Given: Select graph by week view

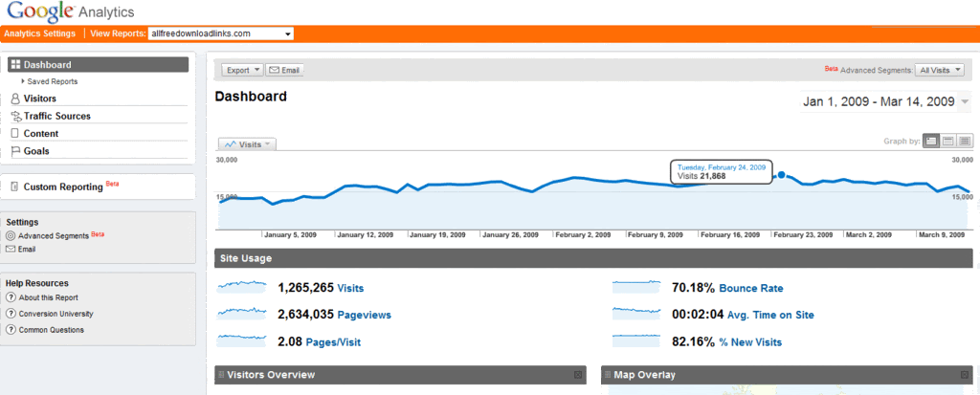Looking at the screenshot, I should [x=948, y=142].
